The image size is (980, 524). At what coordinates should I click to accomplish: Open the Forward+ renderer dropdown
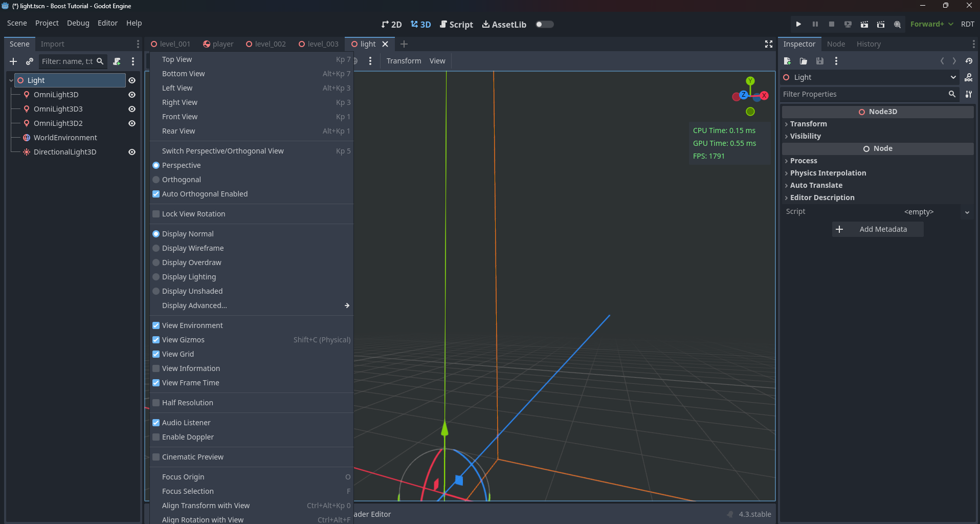[931, 24]
